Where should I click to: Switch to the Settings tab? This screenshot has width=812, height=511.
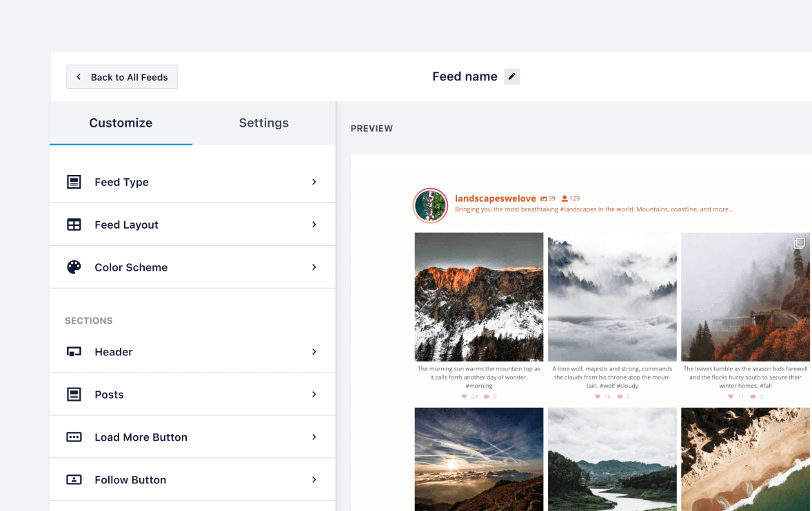coord(263,123)
